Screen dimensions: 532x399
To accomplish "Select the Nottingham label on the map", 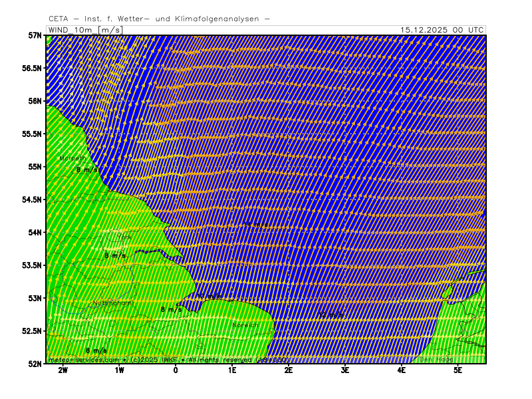I will click(x=112, y=303).
